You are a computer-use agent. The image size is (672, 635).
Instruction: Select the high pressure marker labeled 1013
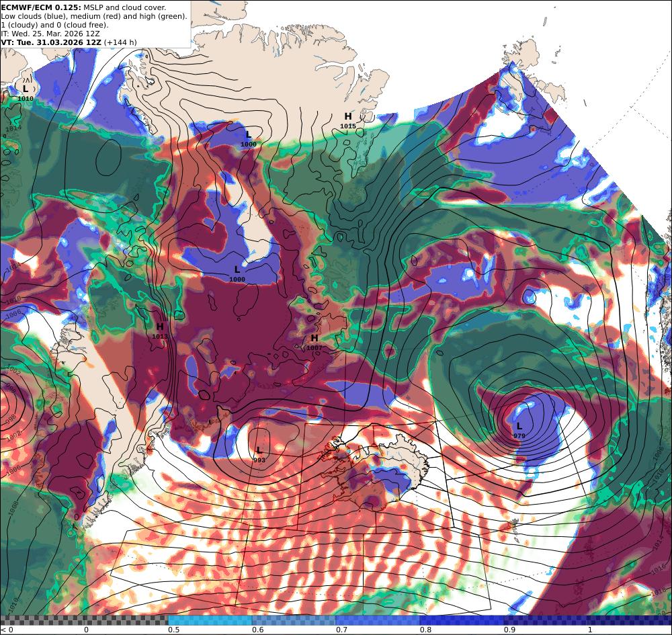[x=160, y=331]
